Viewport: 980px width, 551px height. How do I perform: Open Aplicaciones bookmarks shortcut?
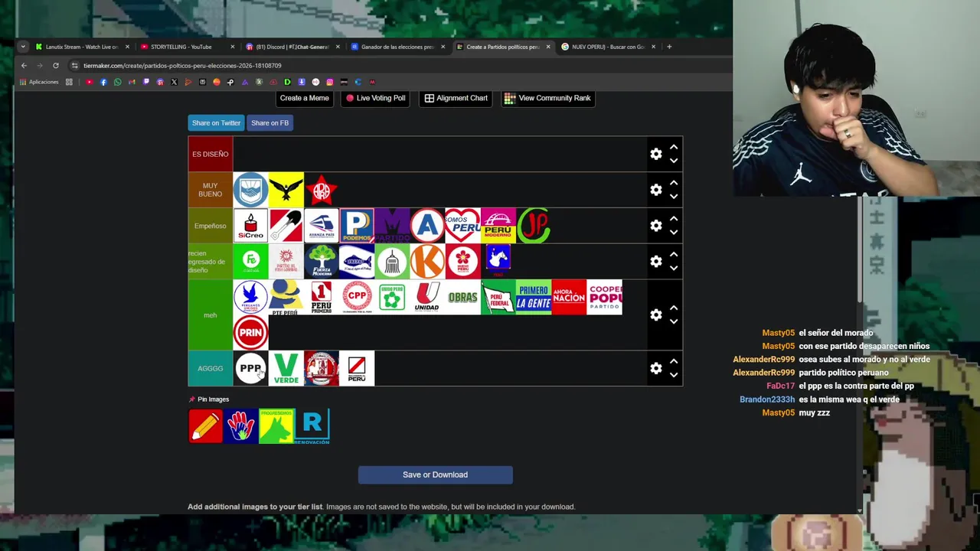[x=39, y=82]
